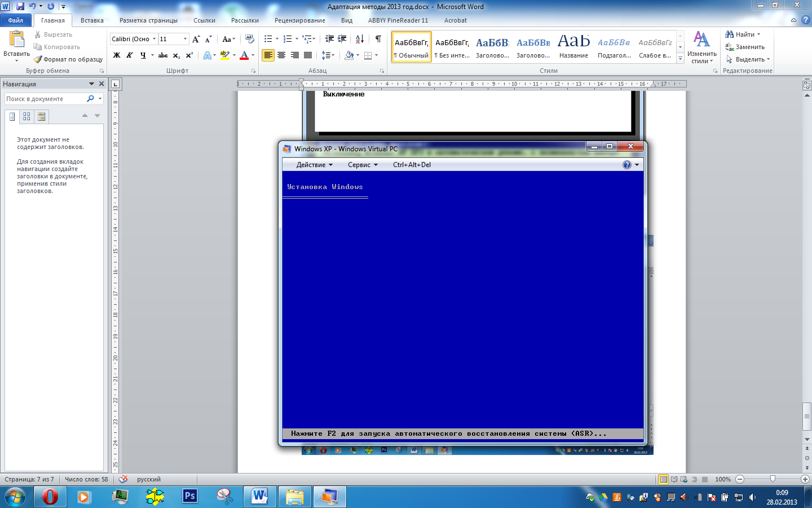Clear formatting with the eraser icon
Image resolution: width=812 pixels, height=508 pixels.
(249, 39)
